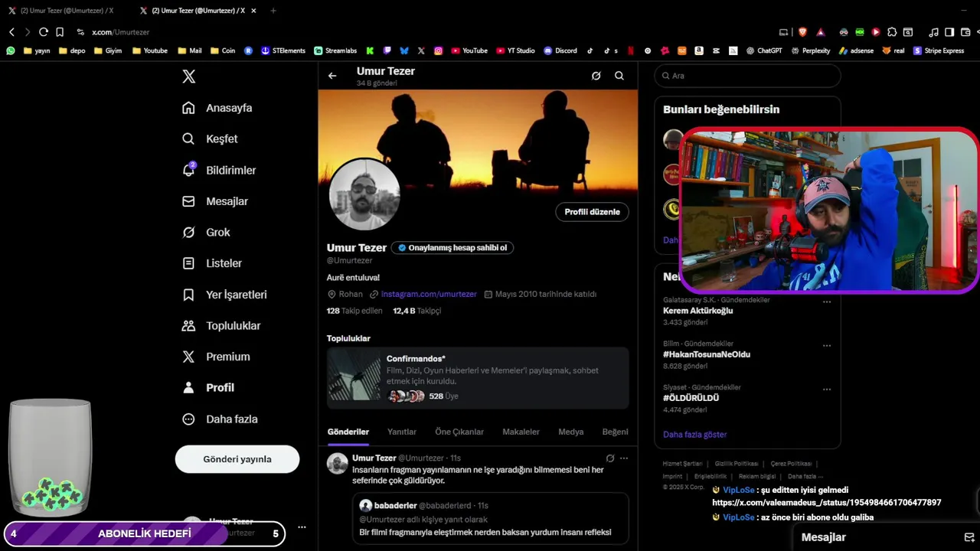Open Gizlilik Politikası footer link
Image resolution: width=980 pixels, height=551 pixels.
pos(737,464)
